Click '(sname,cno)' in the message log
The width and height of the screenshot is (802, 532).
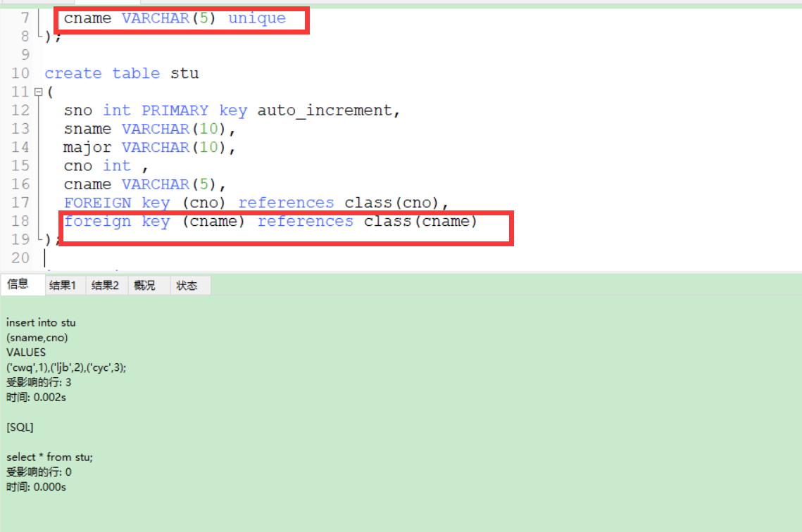point(37,337)
